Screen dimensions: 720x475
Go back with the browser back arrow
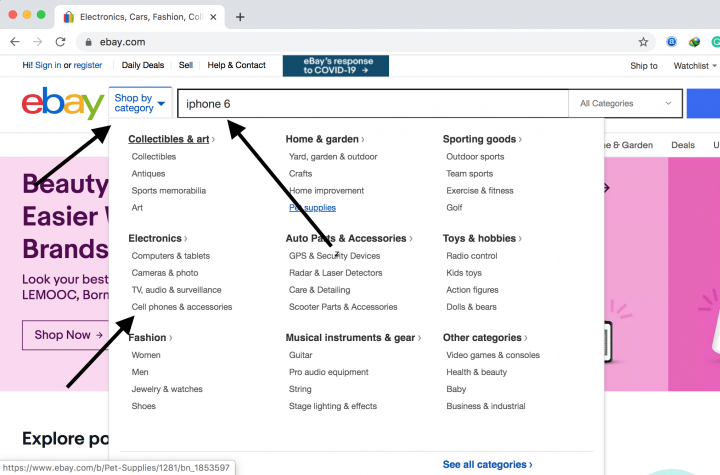(14, 42)
